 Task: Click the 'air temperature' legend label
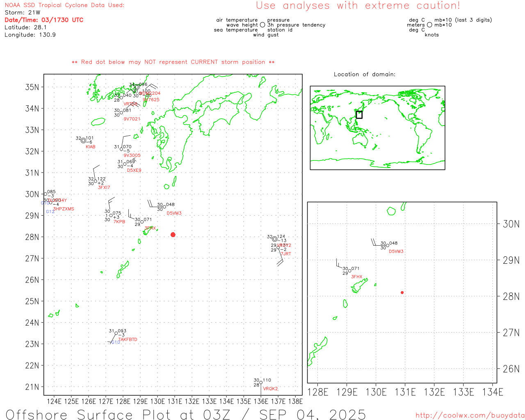point(237,20)
